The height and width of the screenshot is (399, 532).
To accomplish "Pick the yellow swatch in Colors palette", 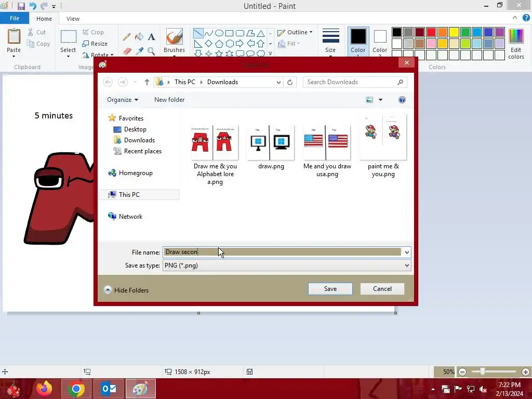I will [x=454, y=32].
